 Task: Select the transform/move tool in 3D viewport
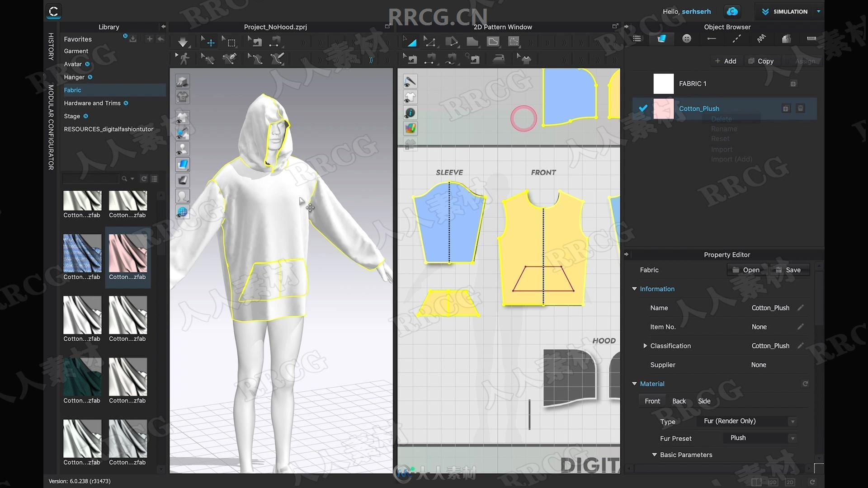[x=210, y=42]
